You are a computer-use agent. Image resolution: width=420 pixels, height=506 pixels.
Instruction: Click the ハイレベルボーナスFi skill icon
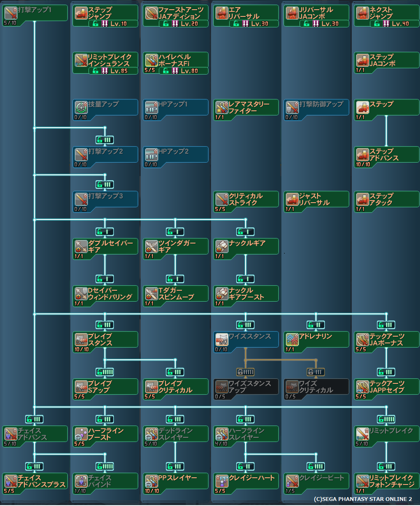(x=151, y=60)
